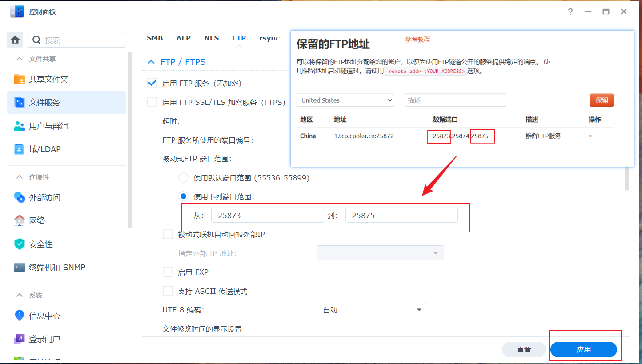Screen dimensions: 642x364
Task: Minimize the Control Panel window
Action: coord(588,12)
